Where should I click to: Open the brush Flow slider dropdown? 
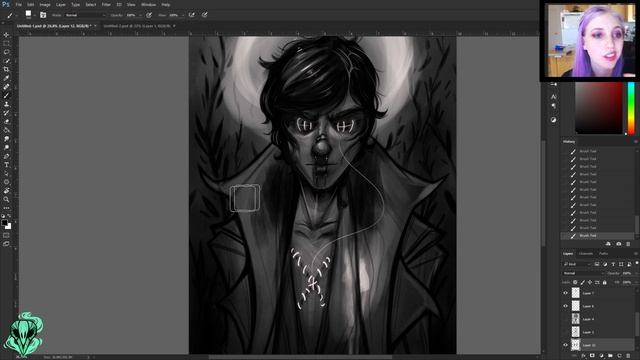183,15
